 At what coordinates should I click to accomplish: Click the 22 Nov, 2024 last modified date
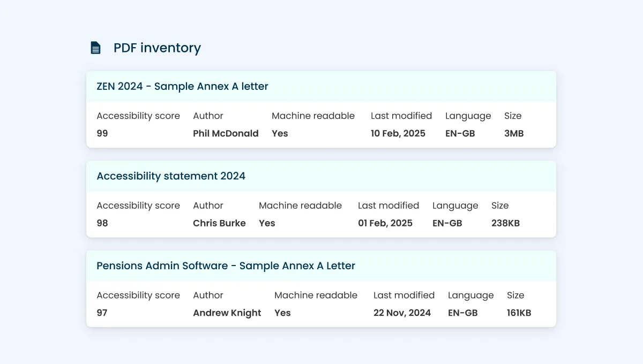(402, 313)
